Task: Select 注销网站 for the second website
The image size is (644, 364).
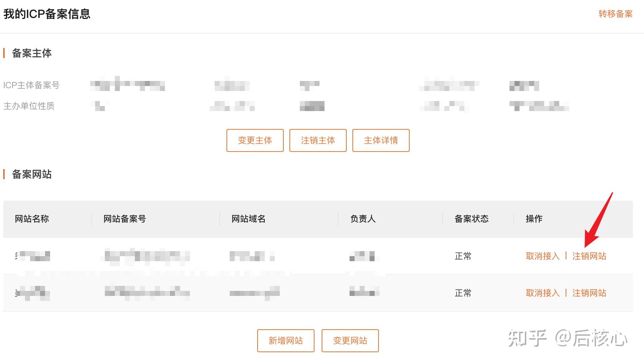Action: 589,293
